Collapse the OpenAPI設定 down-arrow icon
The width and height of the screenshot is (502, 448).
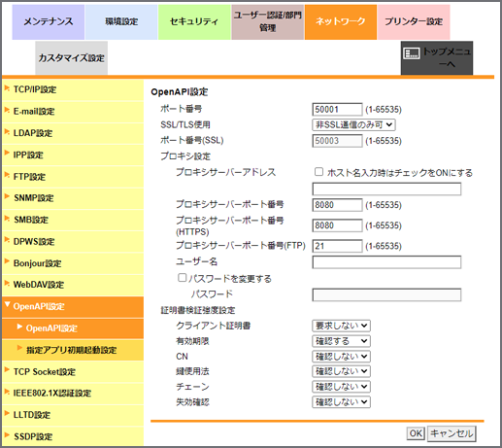(7, 304)
